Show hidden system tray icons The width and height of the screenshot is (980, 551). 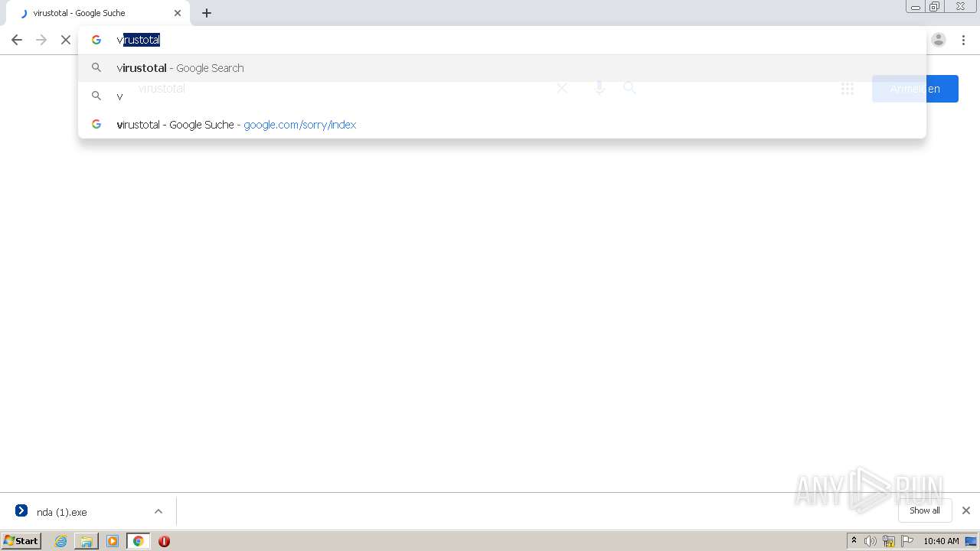pyautogui.click(x=854, y=541)
